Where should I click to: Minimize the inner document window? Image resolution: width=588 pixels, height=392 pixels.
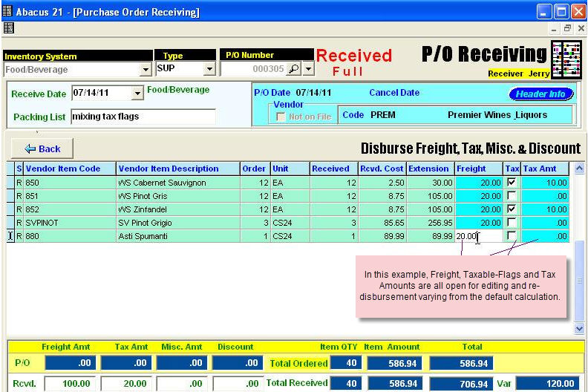tap(555, 29)
